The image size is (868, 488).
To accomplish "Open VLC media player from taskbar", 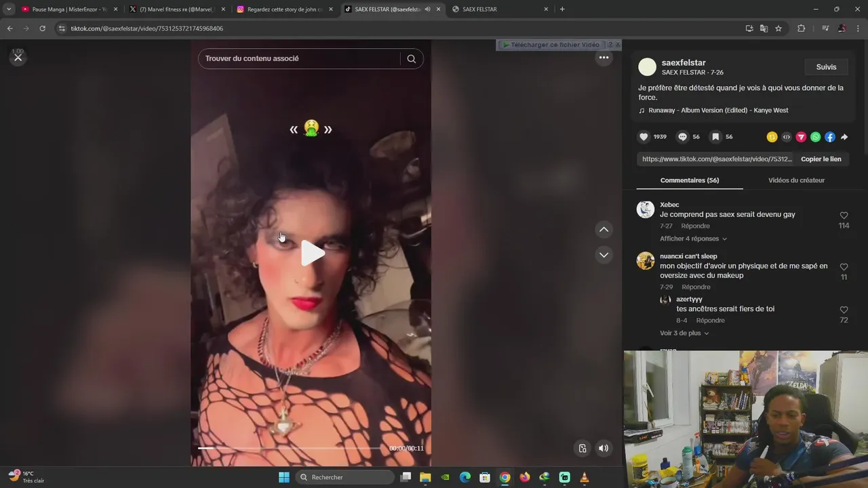I will (585, 477).
